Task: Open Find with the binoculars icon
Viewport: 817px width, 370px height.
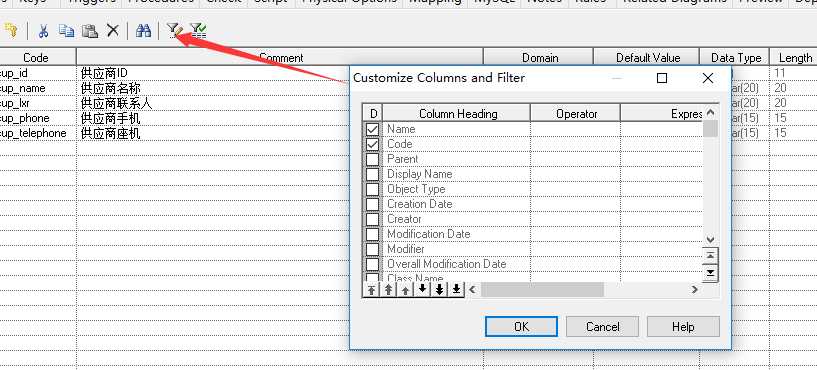Action: pyautogui.click(x=143, y=31)
